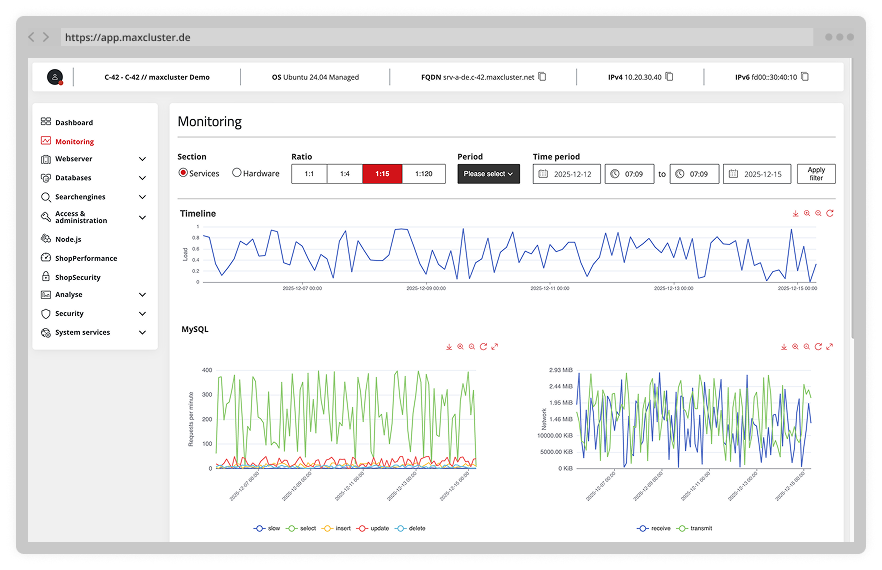Toggle the delete series in MySQL legend
Viewport: 882px width, 570px height.
[x=411, y=528]
